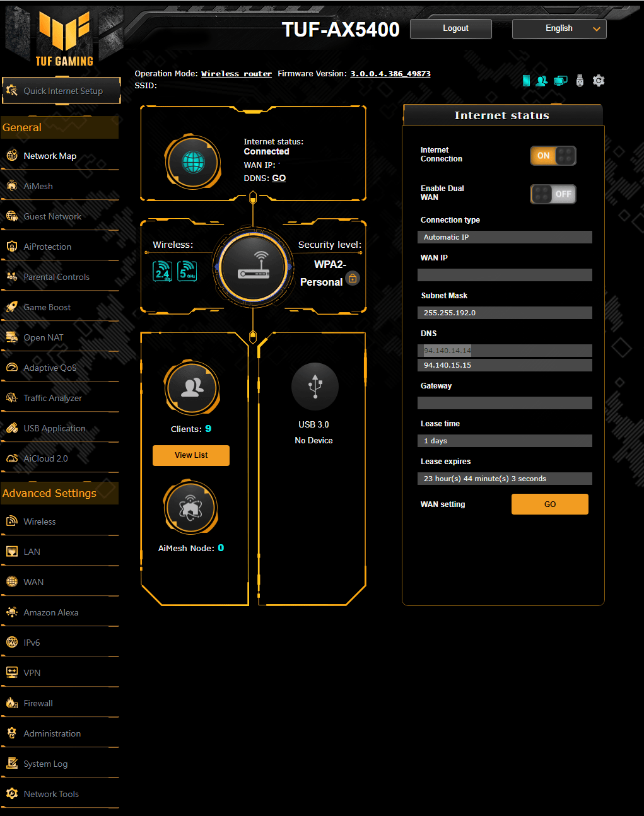Click the 2.4 GHz wireless band icon
The height and width of the screenshot is (816, 644).
[163, 271]
